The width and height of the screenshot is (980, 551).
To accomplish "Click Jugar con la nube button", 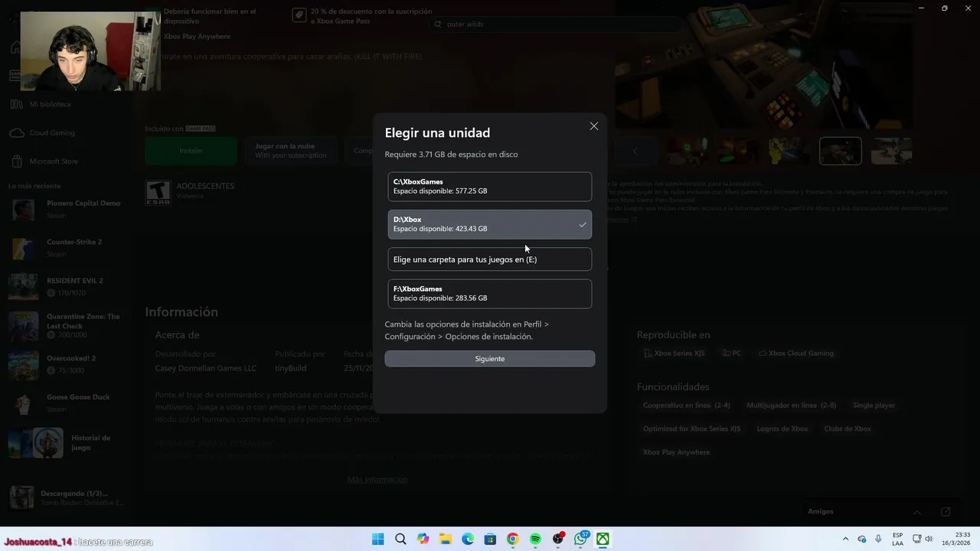I will tap(291, 151).
